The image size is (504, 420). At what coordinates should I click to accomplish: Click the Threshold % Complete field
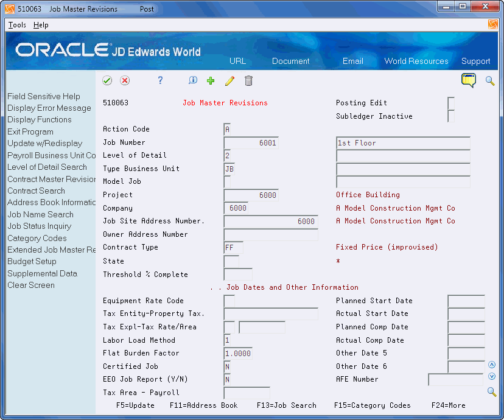coord(238,275)
